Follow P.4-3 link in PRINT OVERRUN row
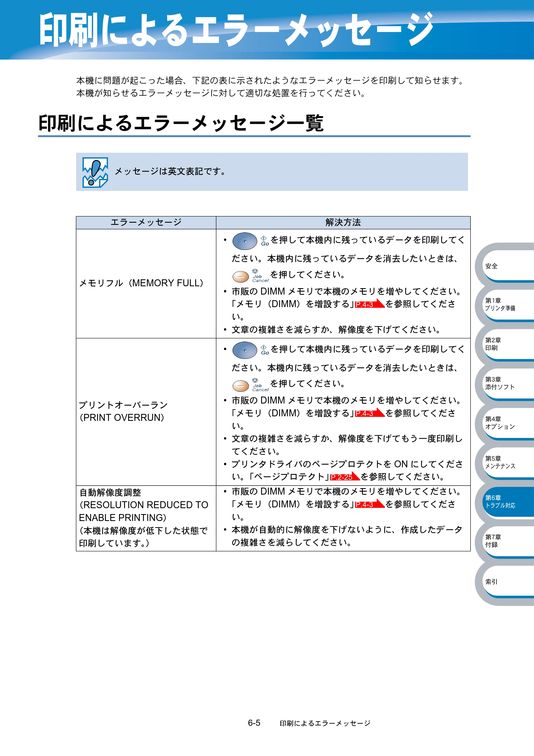 369,413
